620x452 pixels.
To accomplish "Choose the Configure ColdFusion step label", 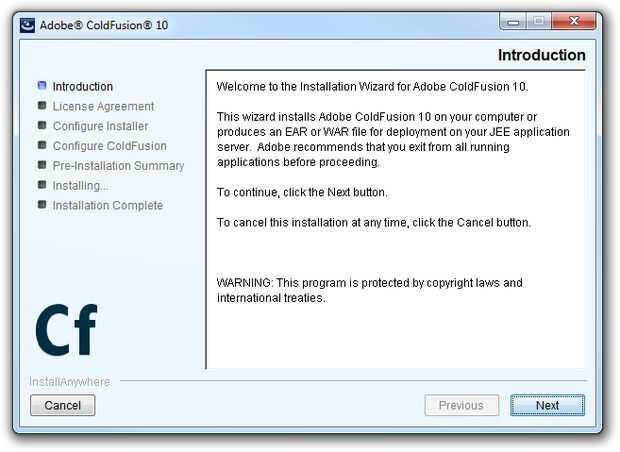I will click(110, 146).
